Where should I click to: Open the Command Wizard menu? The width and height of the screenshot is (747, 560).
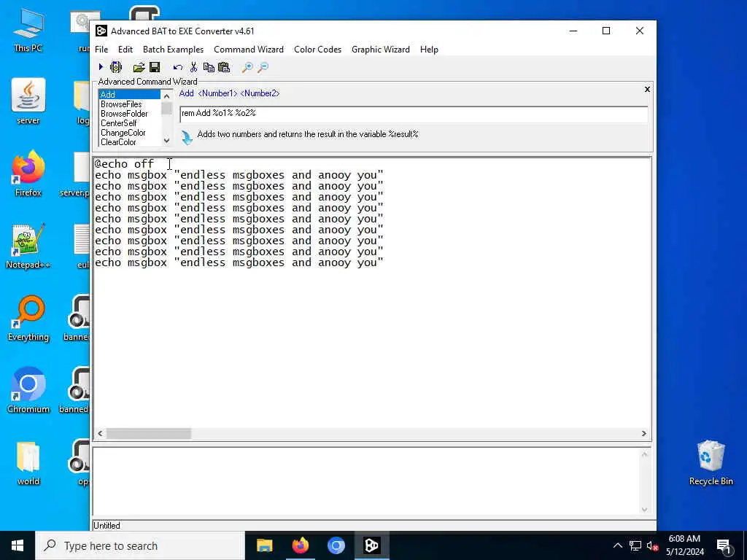coord(249,50)
